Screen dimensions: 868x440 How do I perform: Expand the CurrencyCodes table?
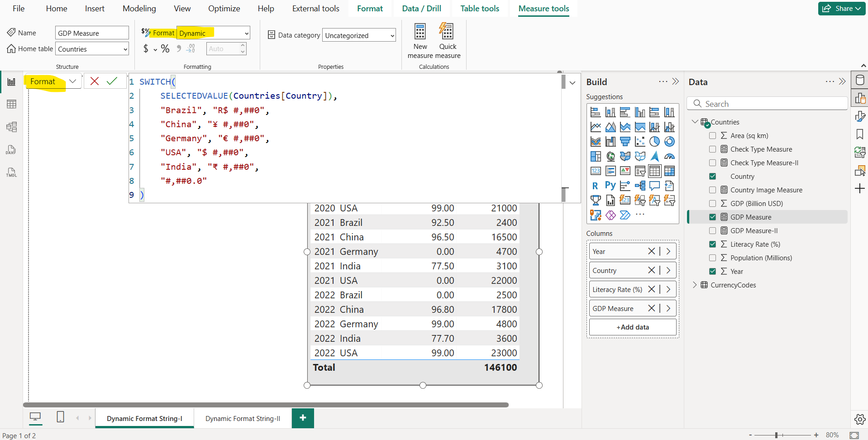695,285
